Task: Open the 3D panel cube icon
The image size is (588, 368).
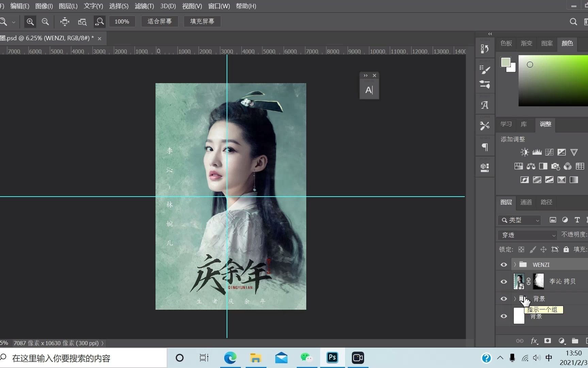Action: tap(485, 167)
